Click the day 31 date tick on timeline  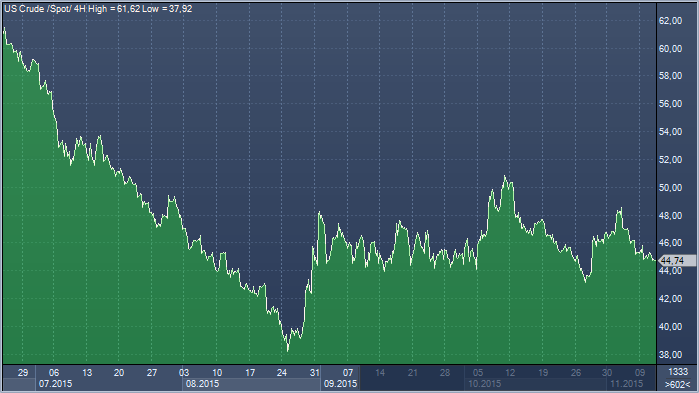(x=315, y=373)
